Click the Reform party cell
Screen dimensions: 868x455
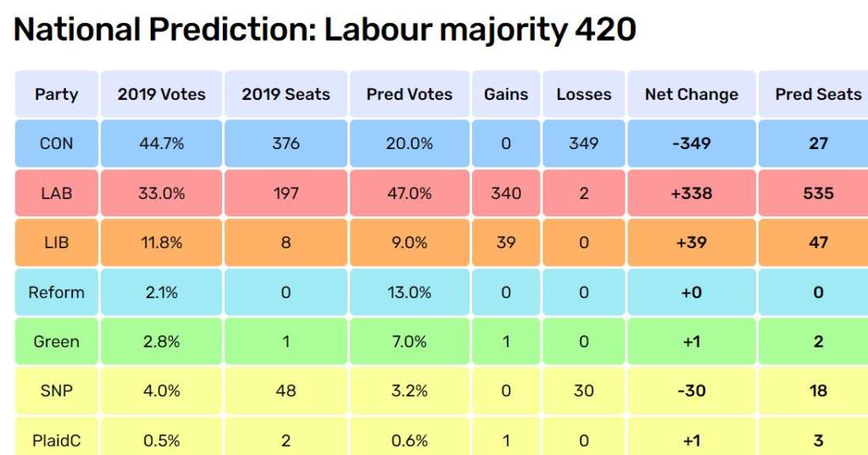tap(56, 292)
